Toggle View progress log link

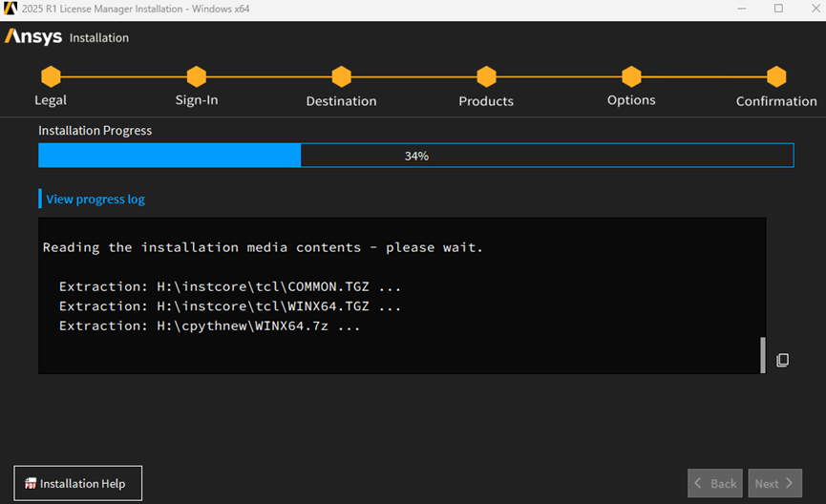tap(95, 199)
